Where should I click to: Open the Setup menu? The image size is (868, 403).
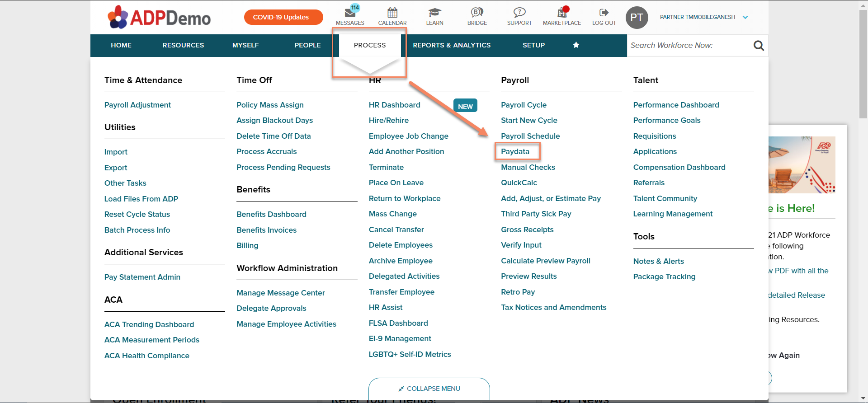click(x=533, y=45)
